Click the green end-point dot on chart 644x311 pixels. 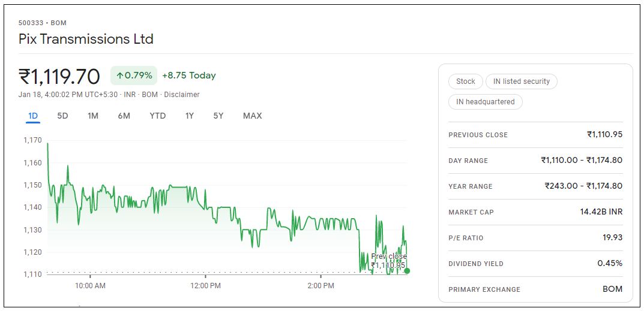(x=407, y=271)
